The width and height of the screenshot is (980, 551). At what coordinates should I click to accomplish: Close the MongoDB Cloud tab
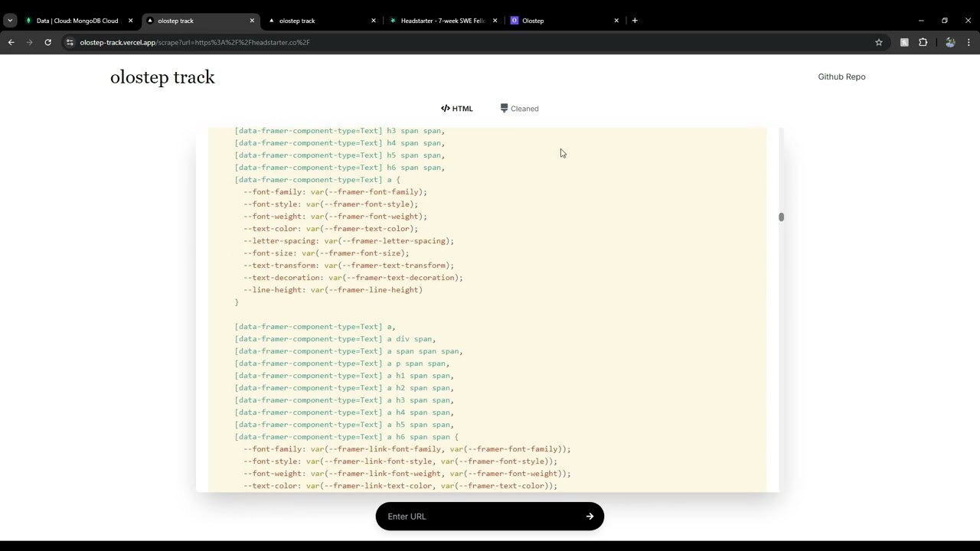[x=130, y=21]
